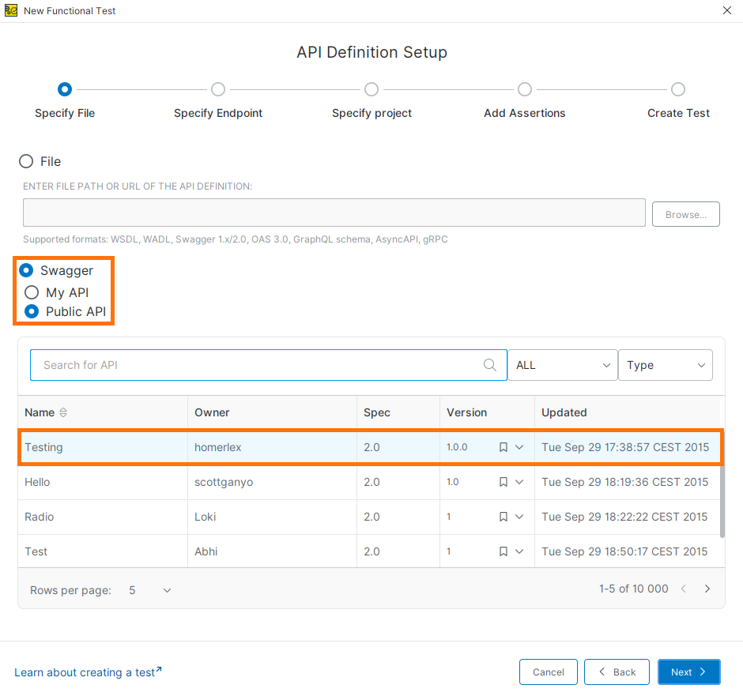743x700 pixels.
Task: Click the Browse... button
Action: pyautogui.click(x=685, y=215)
